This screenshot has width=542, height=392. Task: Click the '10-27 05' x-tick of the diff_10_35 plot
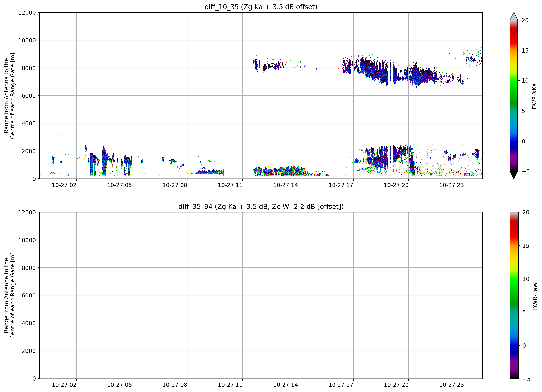click(x=119, y=185)
